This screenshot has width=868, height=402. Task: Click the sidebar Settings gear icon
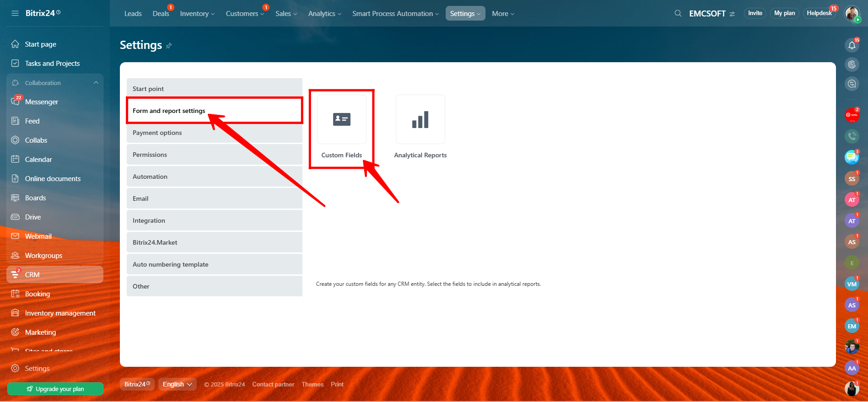(15, 368)
